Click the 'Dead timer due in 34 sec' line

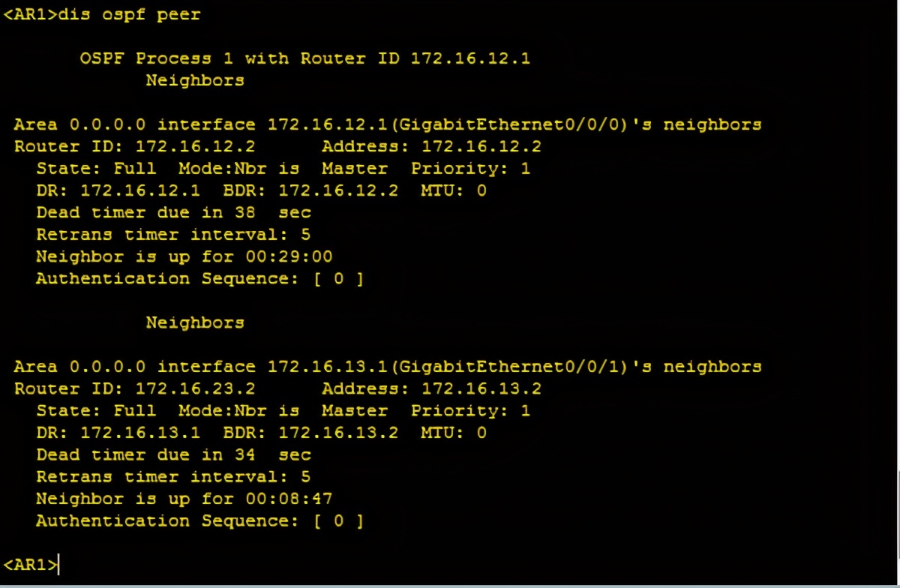click(173, 454)
